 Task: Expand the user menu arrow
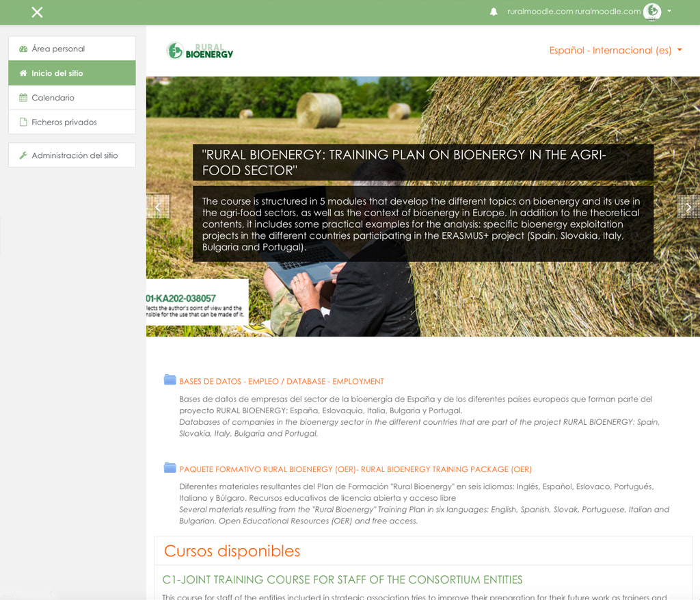click(669, 11)
